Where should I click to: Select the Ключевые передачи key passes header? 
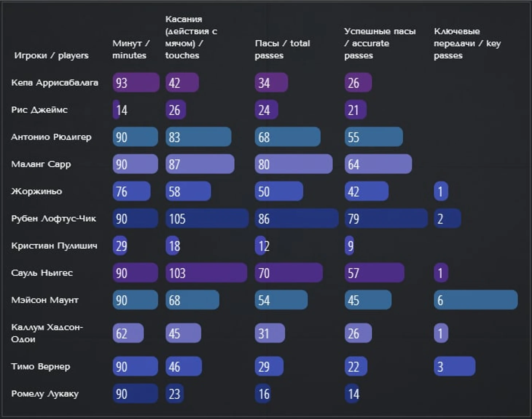click(x=467, y=43)
